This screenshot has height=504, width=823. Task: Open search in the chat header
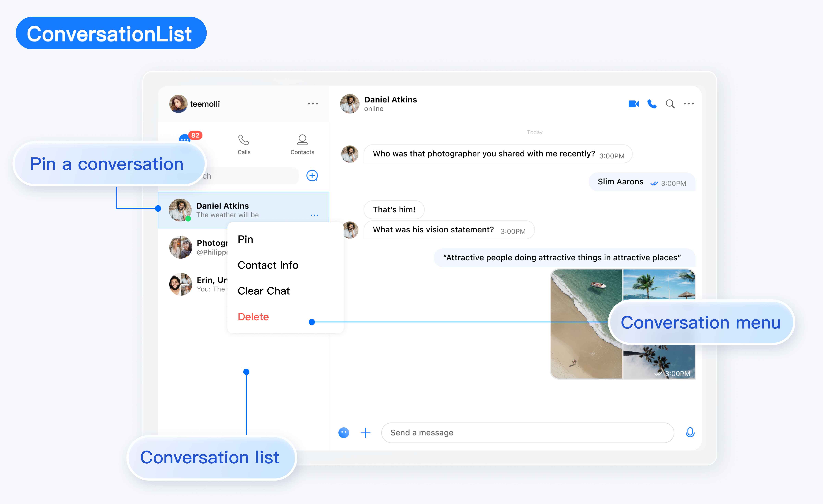click(670, 104)
